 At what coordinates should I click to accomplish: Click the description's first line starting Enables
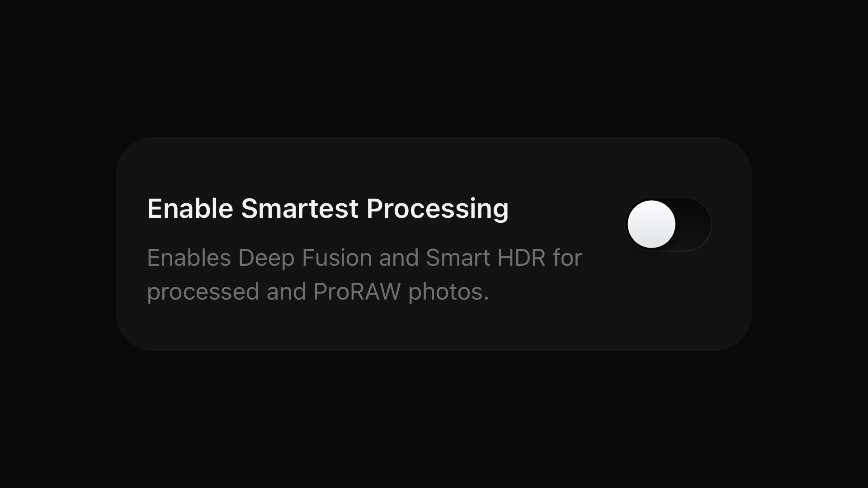pos(364,258)
